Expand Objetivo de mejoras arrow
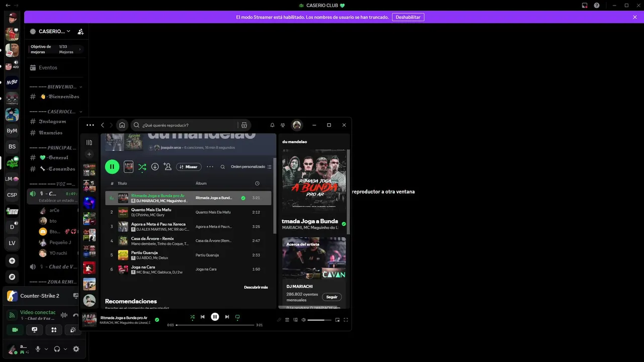This screenshot has width=644, height=362. pyautogui.click(x=79, y=49)
